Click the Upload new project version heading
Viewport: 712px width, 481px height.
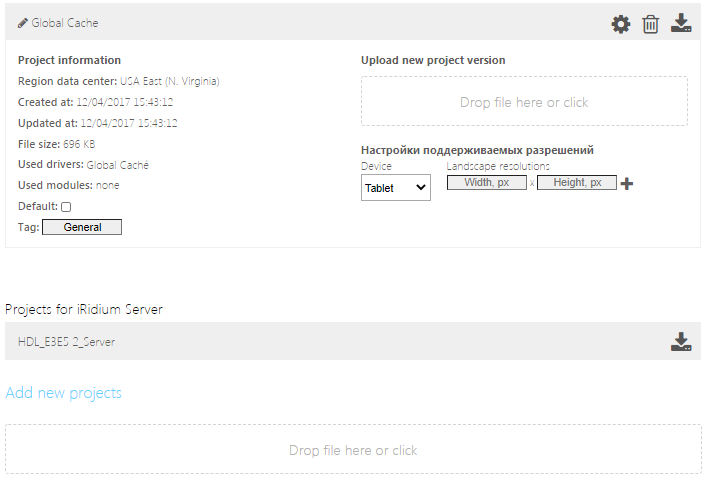(433, 60)
